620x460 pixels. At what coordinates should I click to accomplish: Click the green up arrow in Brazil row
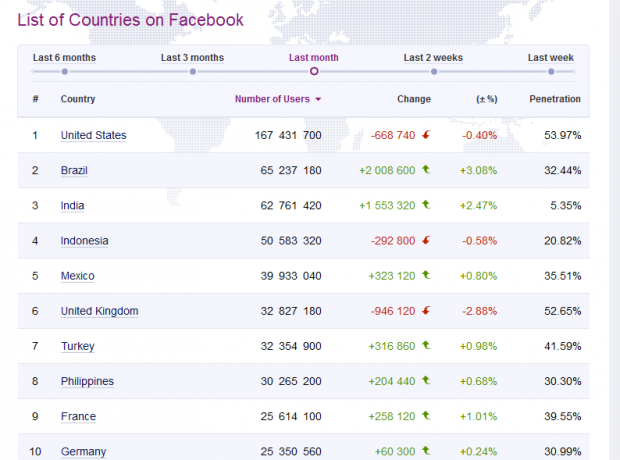(426, 170)
